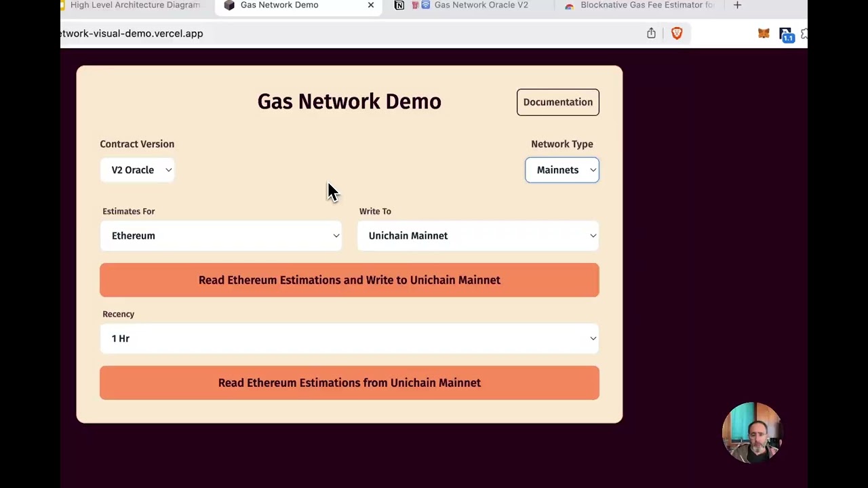Click the Gas Network Demo tab cube favicon
The width and height of the screenshot is (868, 488).
point(229,5)
